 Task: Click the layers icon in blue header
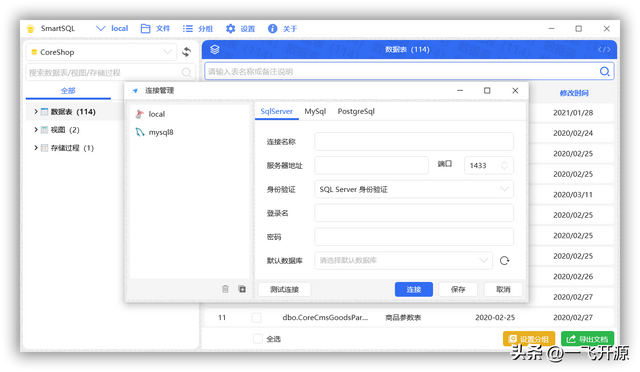tap(215, 49)
